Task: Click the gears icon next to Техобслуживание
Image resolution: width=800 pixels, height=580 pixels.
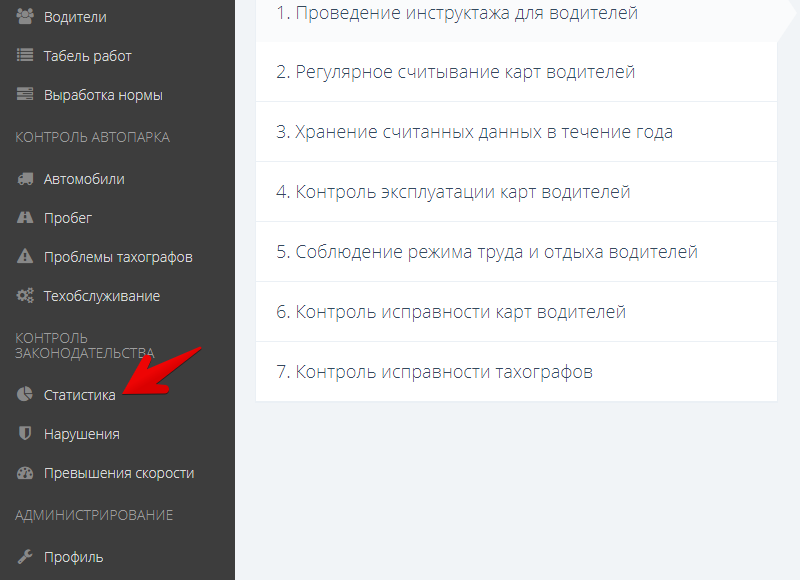Action: [24, 295]
